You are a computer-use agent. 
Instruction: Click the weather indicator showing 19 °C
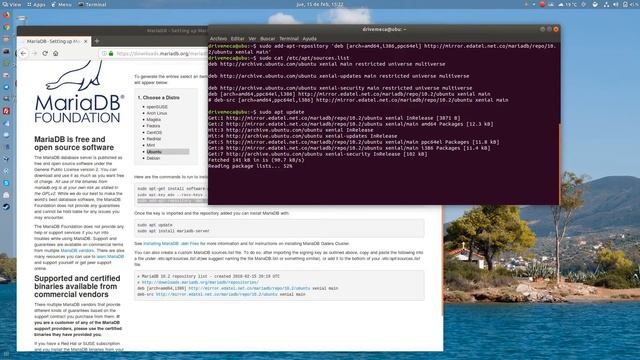tap(567, 4)
